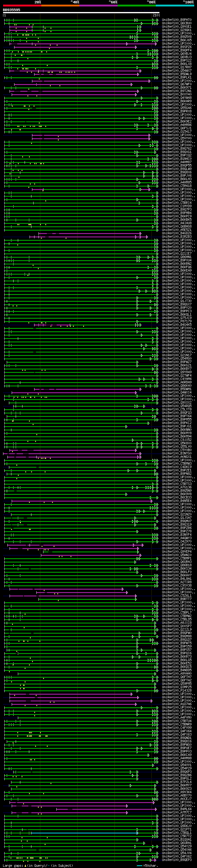Select the UniRef100_C4DKC9 label
Viewport: 197px width, 868px height.
tap(177, 467)
